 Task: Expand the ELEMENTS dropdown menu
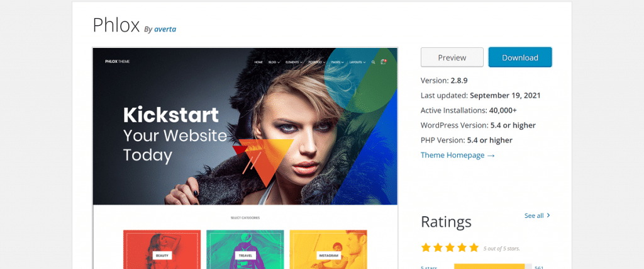(294, 62)
